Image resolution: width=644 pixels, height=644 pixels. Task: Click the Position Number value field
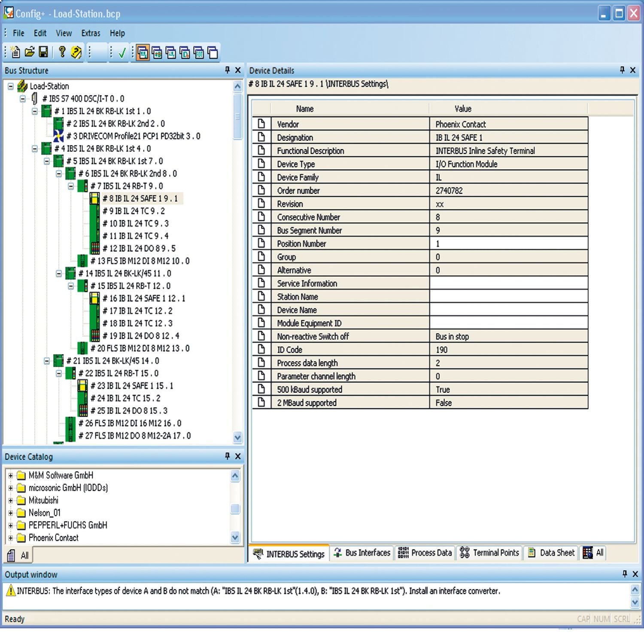tap(508, 244)
